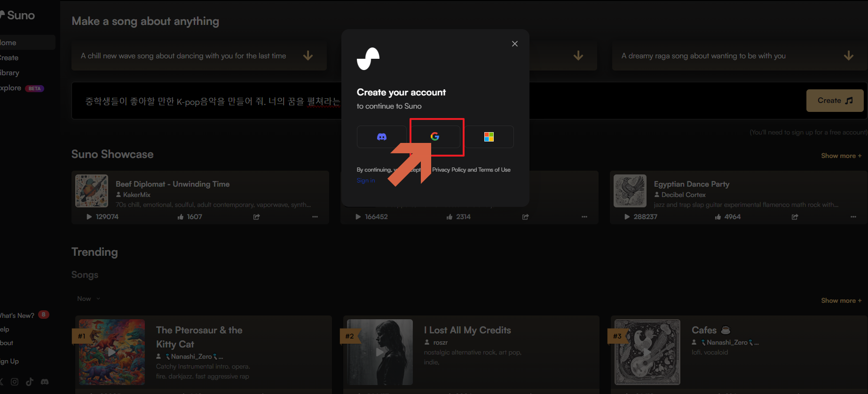Open the Privacy Policy link

tap(449, 170)
